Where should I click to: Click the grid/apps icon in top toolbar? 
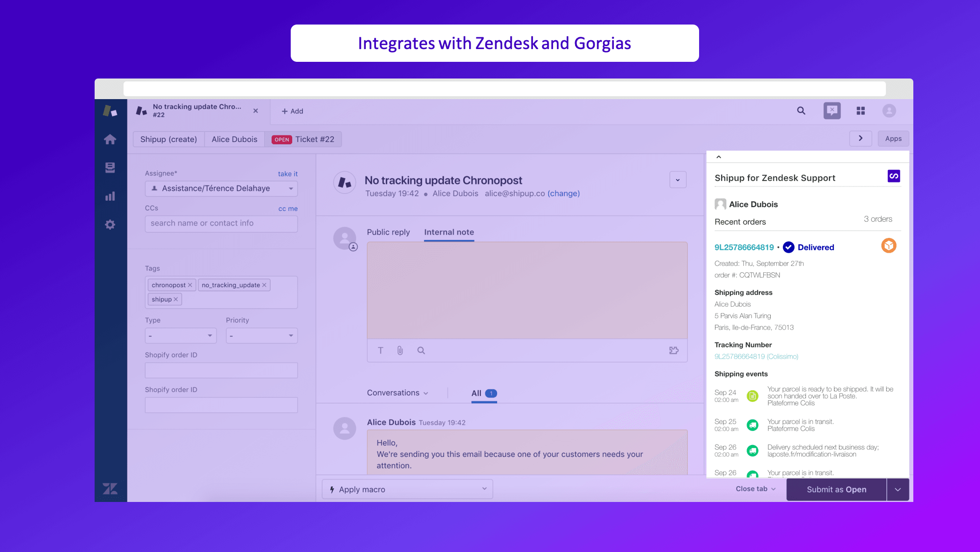[861, 110]
